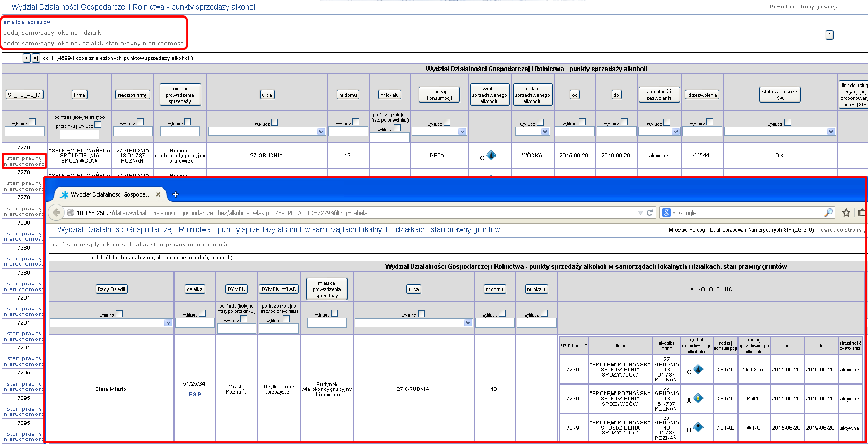
Task: Click the C symbol diamond in top table
Action: click(x=491, y=155)
